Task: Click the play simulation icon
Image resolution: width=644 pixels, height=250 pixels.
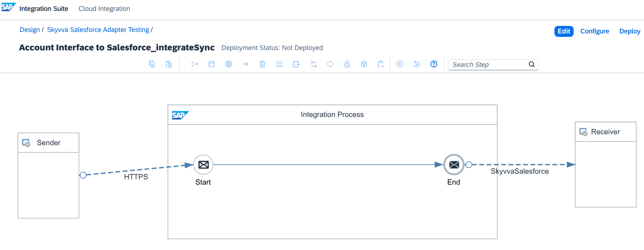Action: (x=400, y=64)
